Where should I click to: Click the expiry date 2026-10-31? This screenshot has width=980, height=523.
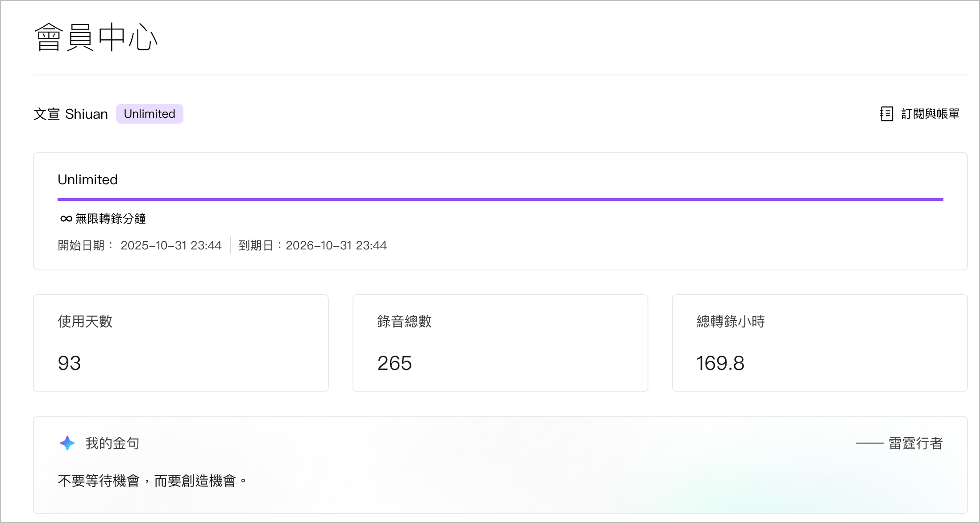click(336, 245)
